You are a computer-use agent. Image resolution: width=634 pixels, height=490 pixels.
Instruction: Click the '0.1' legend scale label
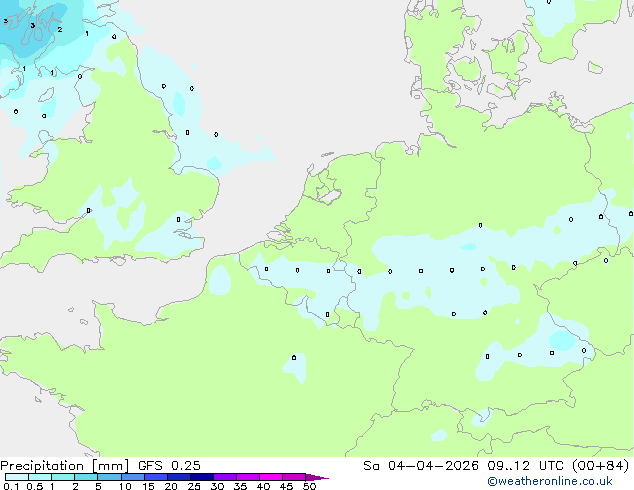11,486
